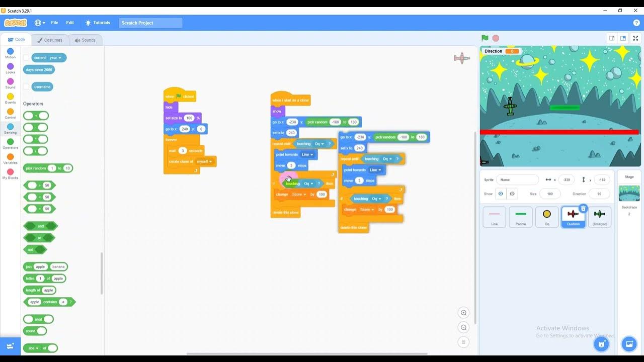Click the Choose a Backdrop button
Screen dimensions: 644x362
629,344
